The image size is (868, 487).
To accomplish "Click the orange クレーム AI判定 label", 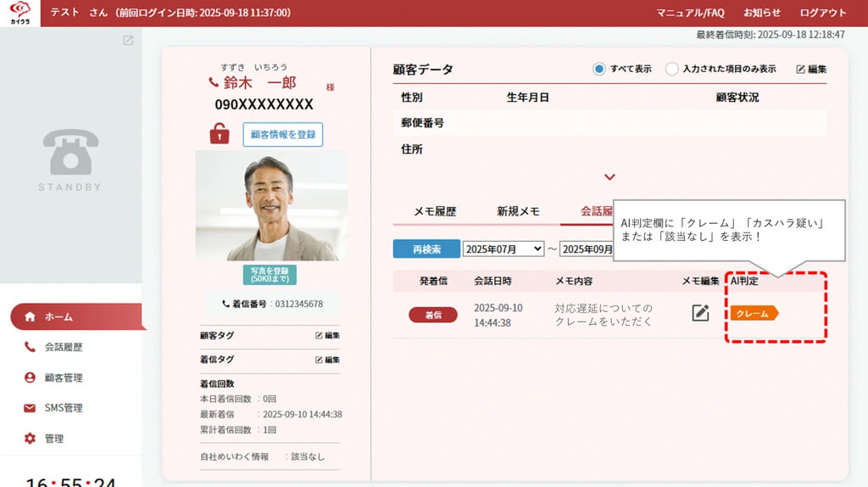I will point(754,314).
